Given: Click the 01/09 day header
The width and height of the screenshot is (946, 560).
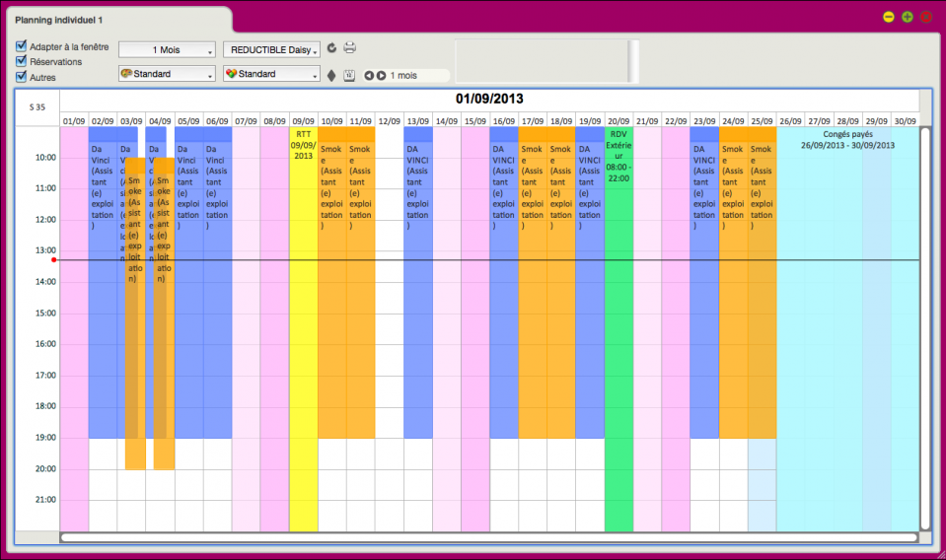Looking at the screenshot, I should [74, 121].
